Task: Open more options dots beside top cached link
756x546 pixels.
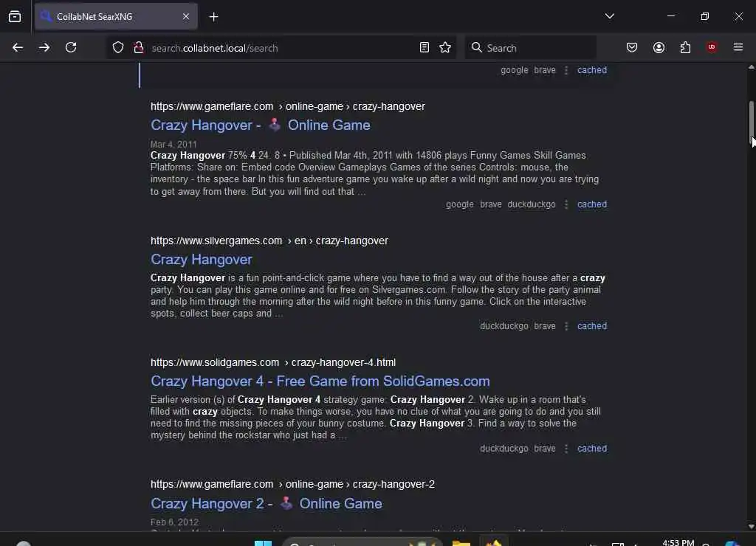Action: (x=566, y=70)
